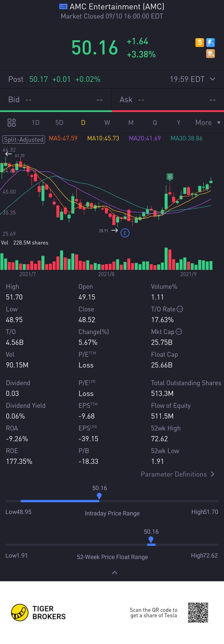Collapse the stock details panel
224x644 pixels.
tap(115, 573)
